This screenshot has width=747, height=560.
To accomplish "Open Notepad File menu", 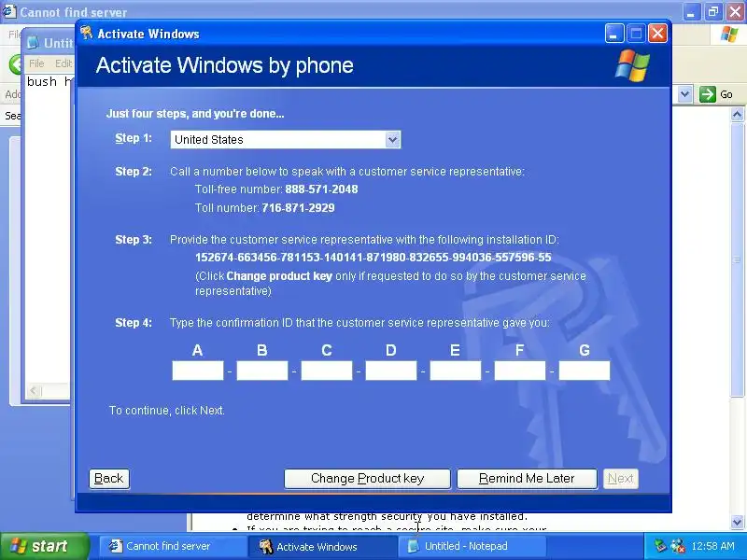I will 36,63.
